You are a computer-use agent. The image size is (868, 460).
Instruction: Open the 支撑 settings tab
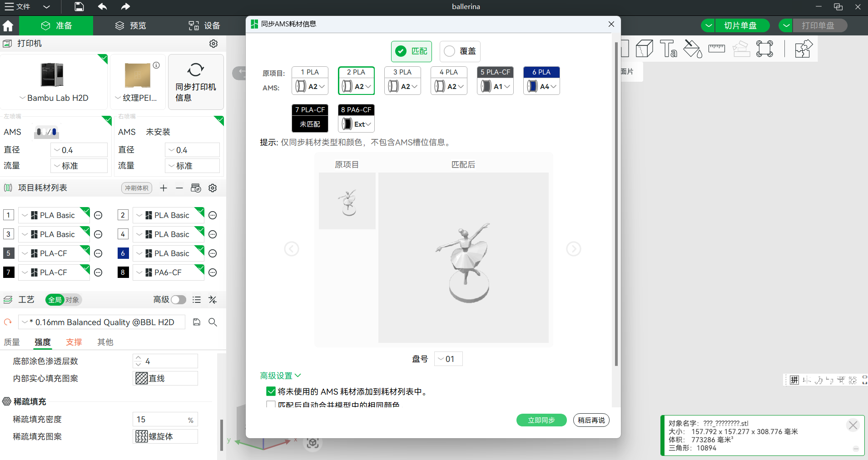74,342
